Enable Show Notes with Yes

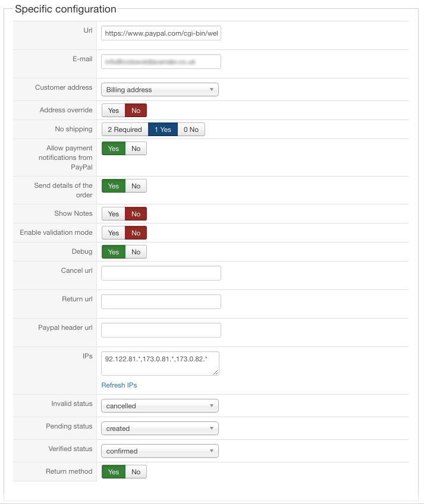[x=113, y=214]
